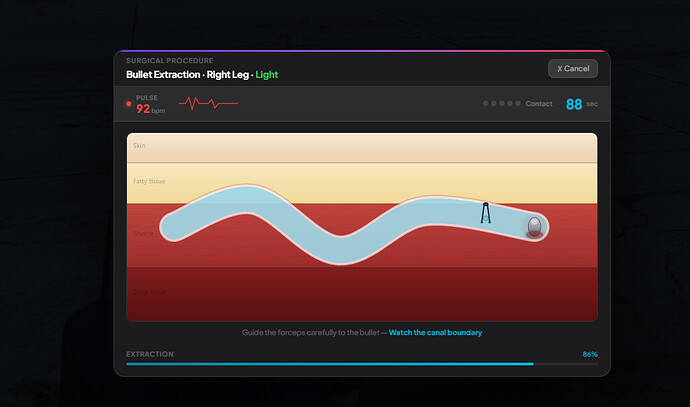Click the Fatty tissue layer label
690x407 pixels.
pyautogui.click(x=149, y=181)
